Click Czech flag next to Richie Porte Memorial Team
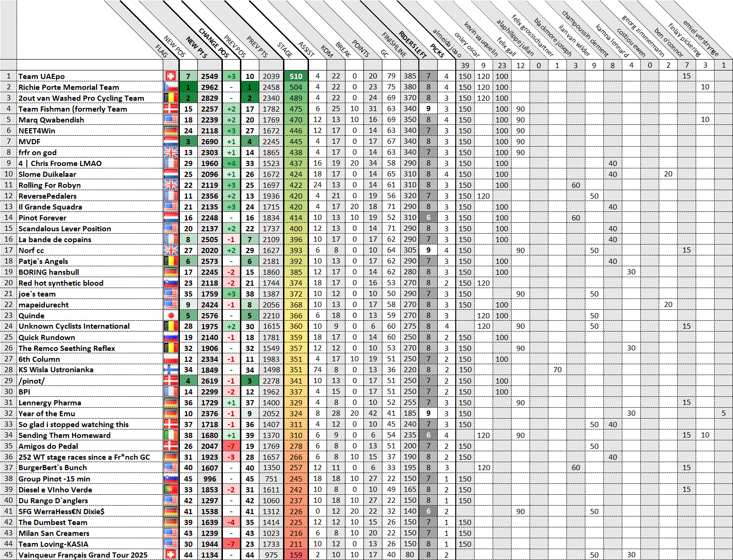 pos(171,87)
